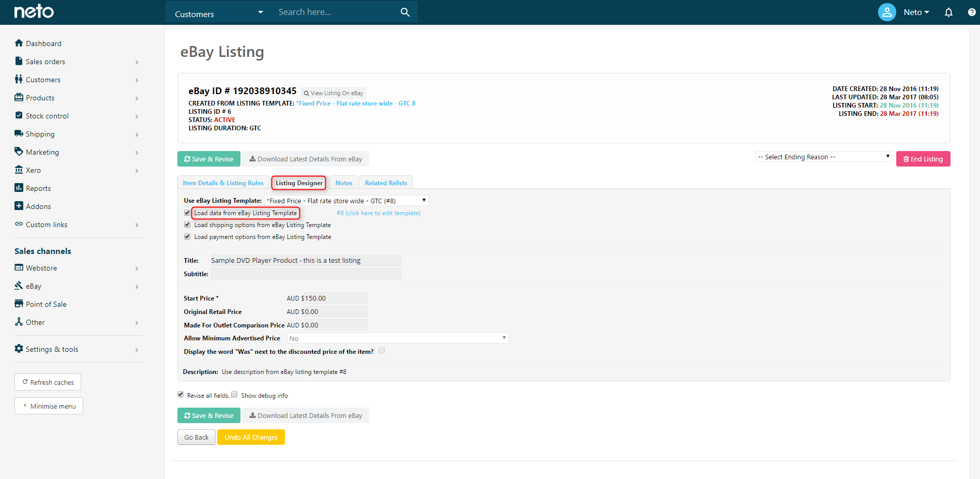Enable Show debug info checkbox
This screenshot has width=980, height=479.
[234, 395]
